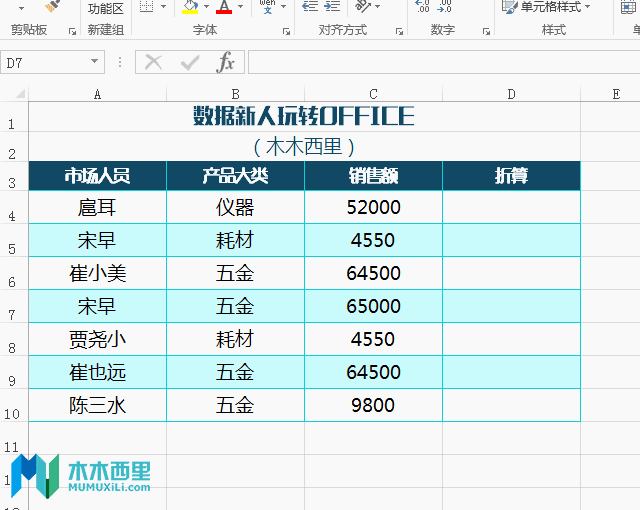Open the 剪贴板 dialog launcher
The image size is (640, 510).
click(x=72, y=31)
